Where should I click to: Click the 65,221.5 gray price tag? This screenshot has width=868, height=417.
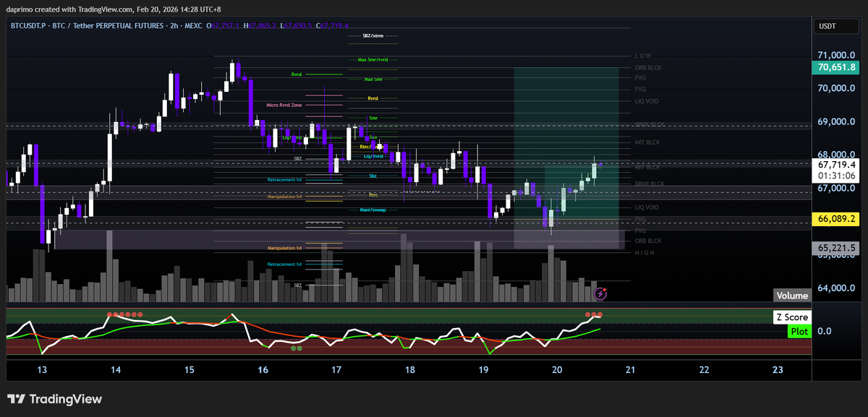pyautogui.click(x=836, y=247)
